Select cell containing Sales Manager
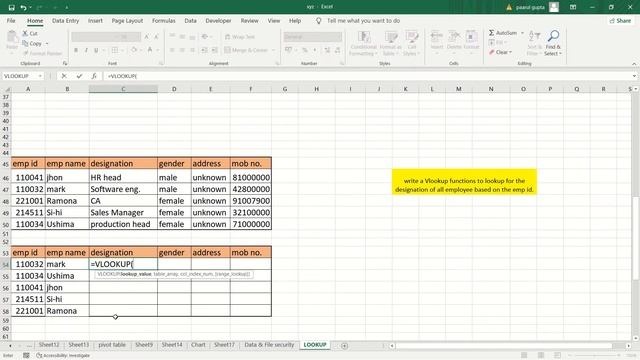Image resolution: width=640 pixels, height=360 pixels. pyautogui.click(x=123, y=212)
